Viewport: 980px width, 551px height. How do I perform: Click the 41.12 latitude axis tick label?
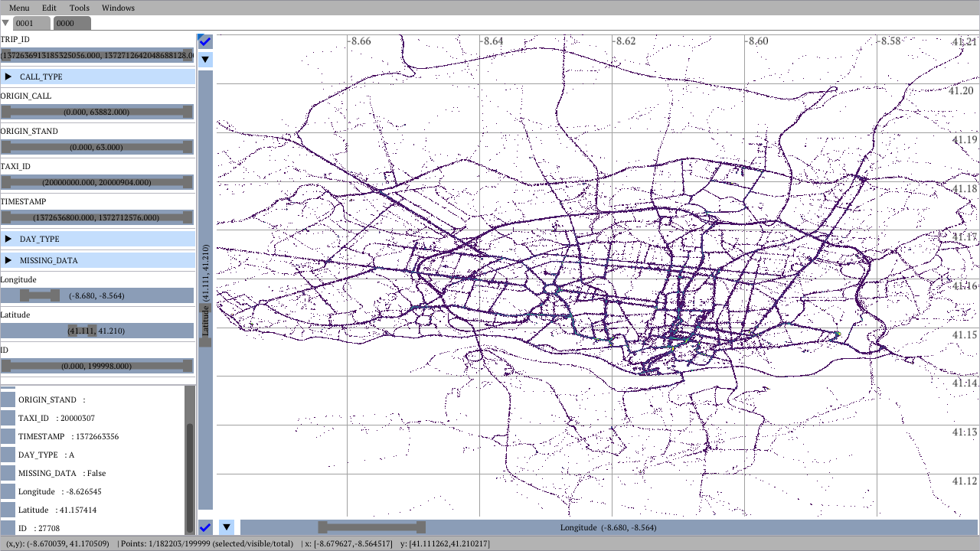tap(964, 481)
